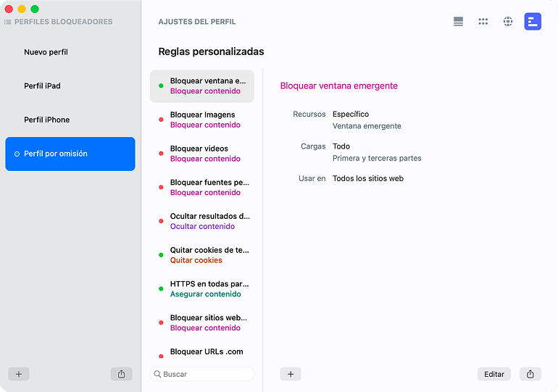Open the stacked rows view icon
This screenshot has height=392, width=558.
point(458,22)
